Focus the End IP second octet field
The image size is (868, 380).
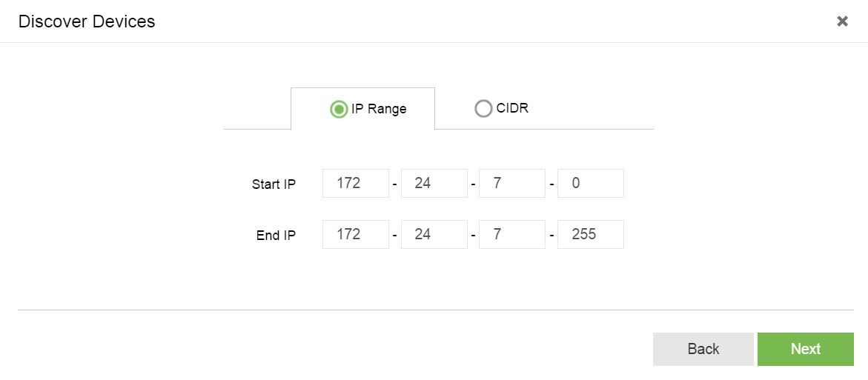pyautogui.click(x=434, y=235)
